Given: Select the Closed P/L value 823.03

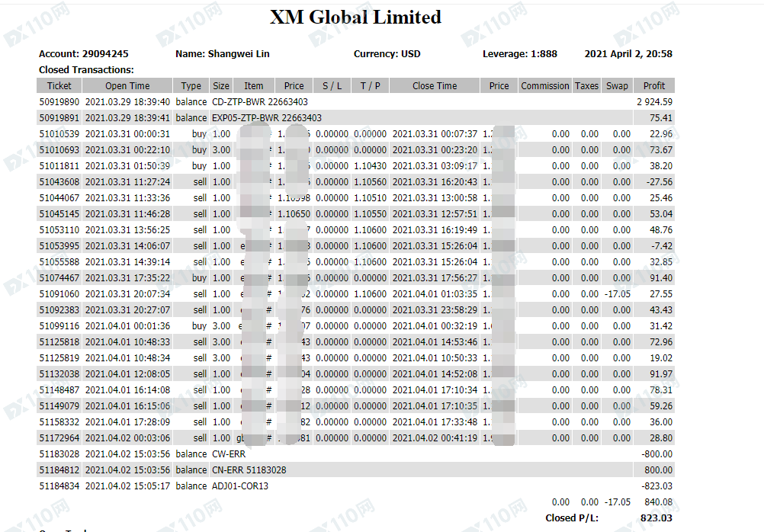Looking at the screenshot, I should click(x=656, y=518).
